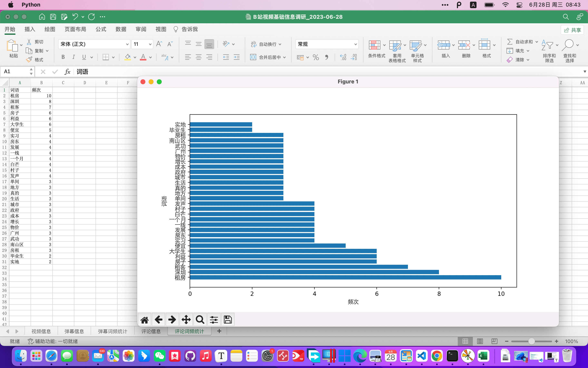Click the Back arrow in the Figure toolbar
The height and width of the screenshot is (368, 588).
[x=158, y=320]
